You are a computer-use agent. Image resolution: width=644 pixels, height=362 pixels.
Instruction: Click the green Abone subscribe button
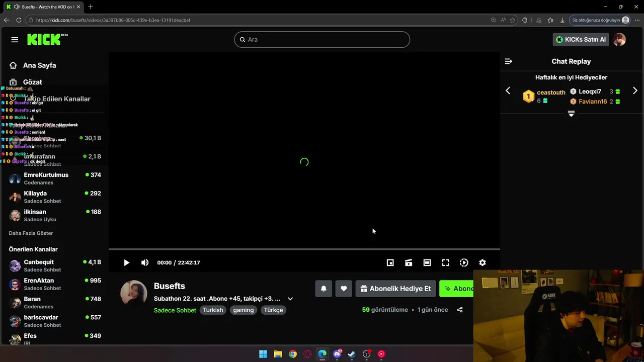point(456,289)
